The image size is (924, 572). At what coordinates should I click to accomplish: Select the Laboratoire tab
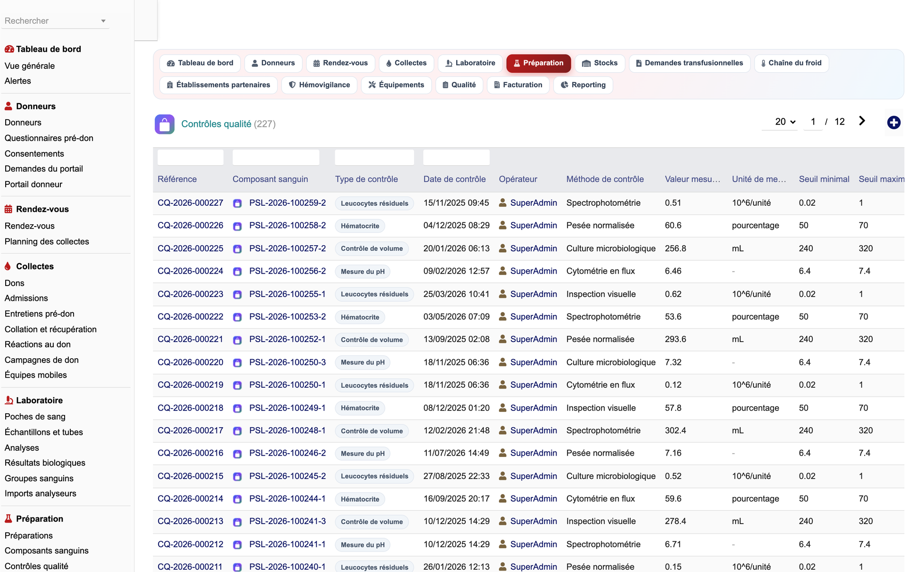point(470,63)
